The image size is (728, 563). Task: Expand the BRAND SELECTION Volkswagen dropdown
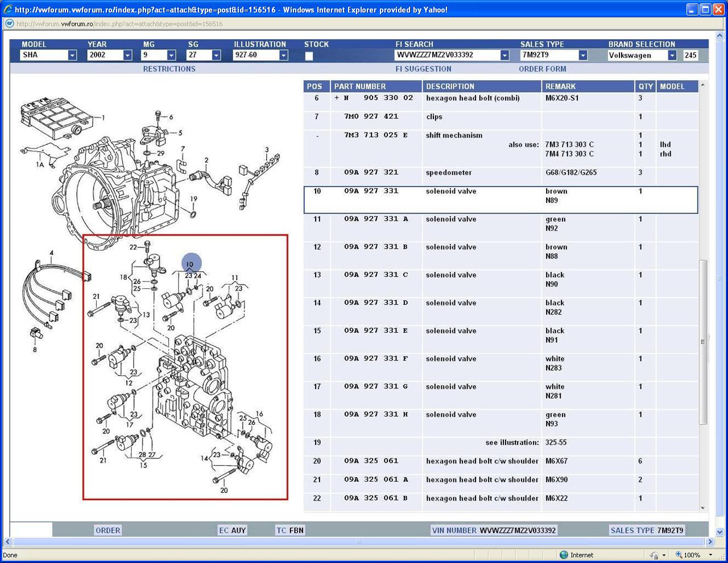[x=672, y=55]
